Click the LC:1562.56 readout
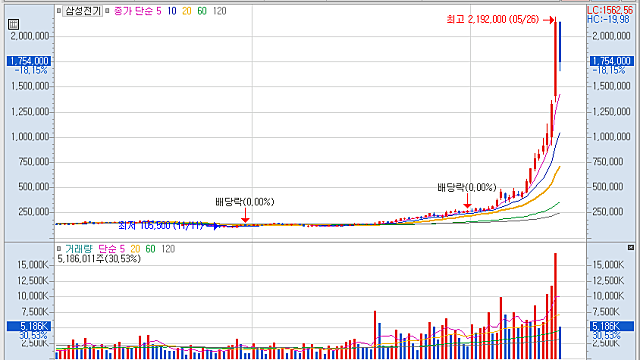640x360 pixels. (610, 11)
